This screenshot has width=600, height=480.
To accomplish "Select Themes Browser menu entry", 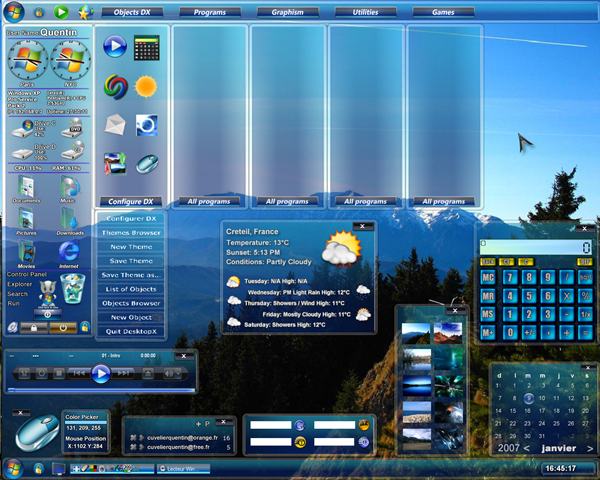I will [131, 233].
